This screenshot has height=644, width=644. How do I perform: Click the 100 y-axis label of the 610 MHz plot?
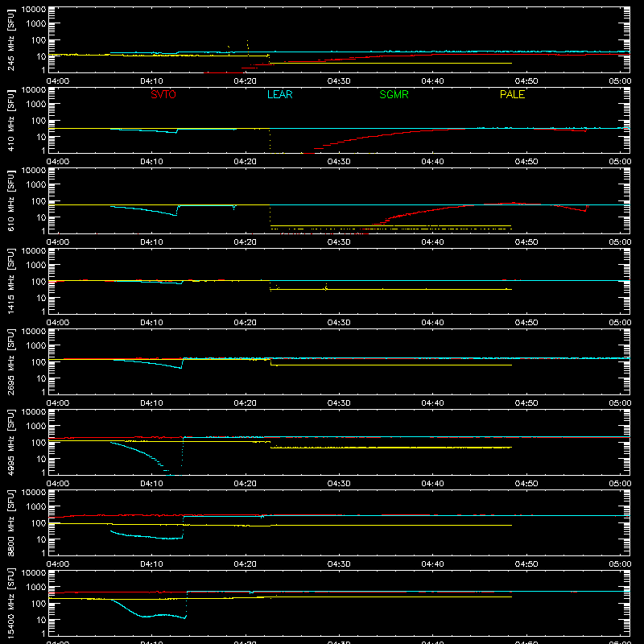(39, 200)
